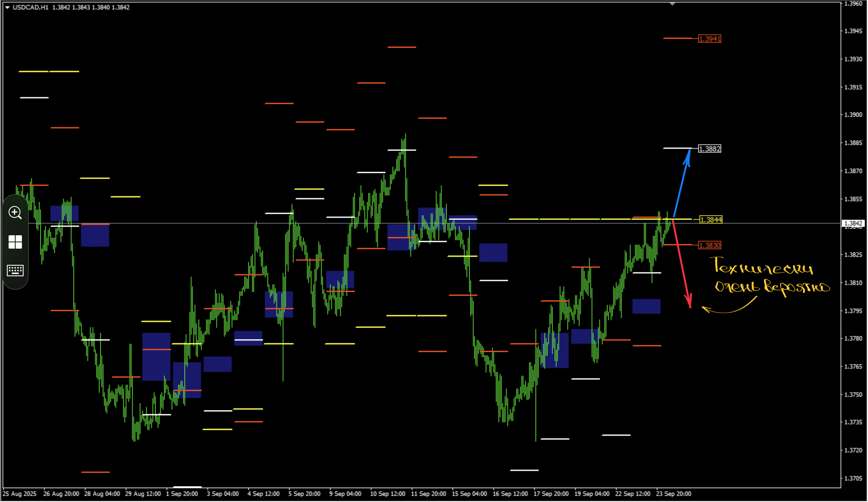
Task: Click the 10 Sep 12:00 time label
Action: [x=388, y=494]
